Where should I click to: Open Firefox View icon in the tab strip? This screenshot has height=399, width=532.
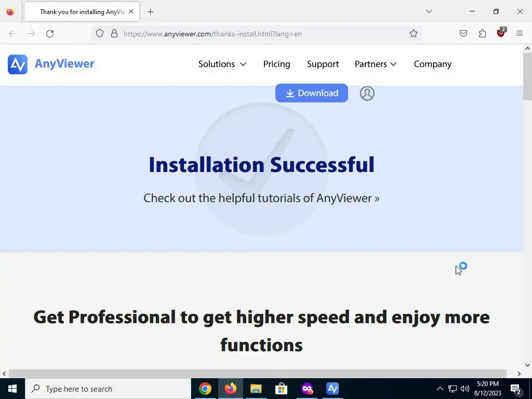[x=10, y=12]
